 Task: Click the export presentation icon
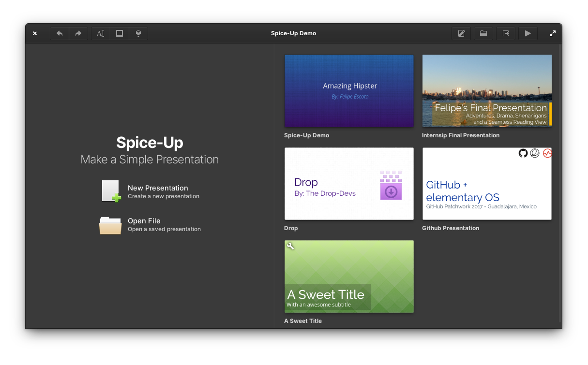[506, 33]
